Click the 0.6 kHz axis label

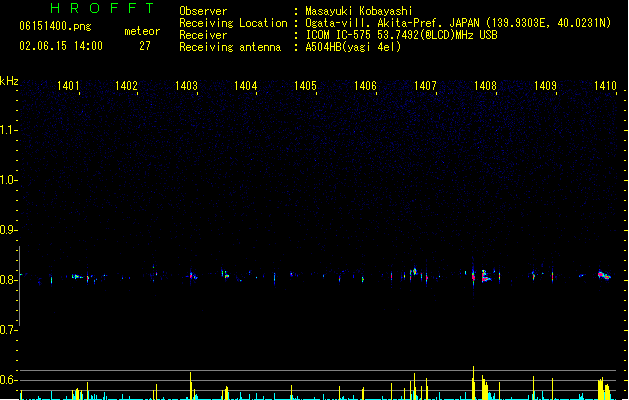pyautogui.click(x=8, y=380)
